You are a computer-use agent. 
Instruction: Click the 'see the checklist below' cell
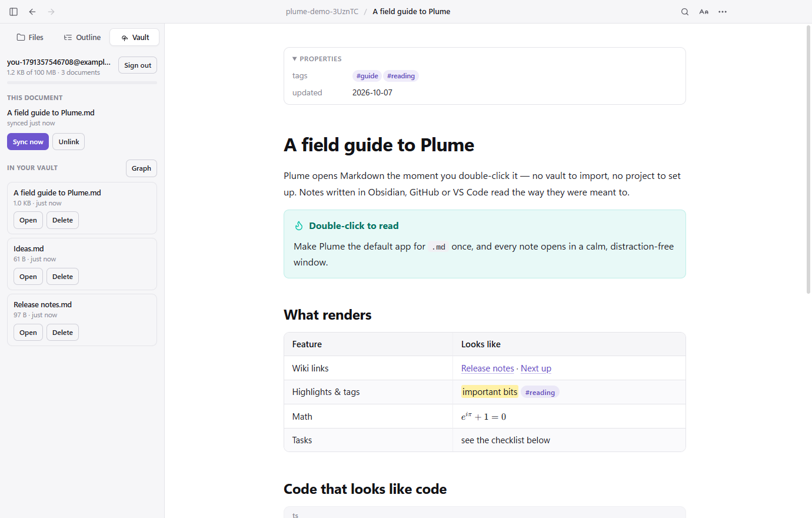point(569,440)
